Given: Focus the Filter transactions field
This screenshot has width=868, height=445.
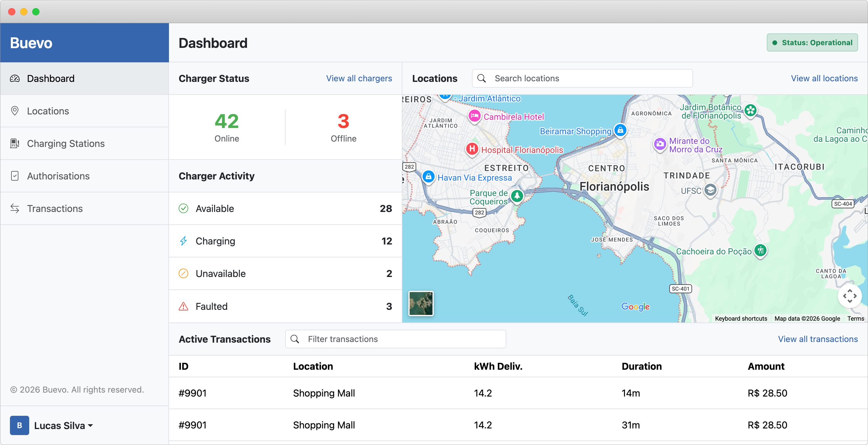Looking at the screenshot, I should click(x=395, y=339).
